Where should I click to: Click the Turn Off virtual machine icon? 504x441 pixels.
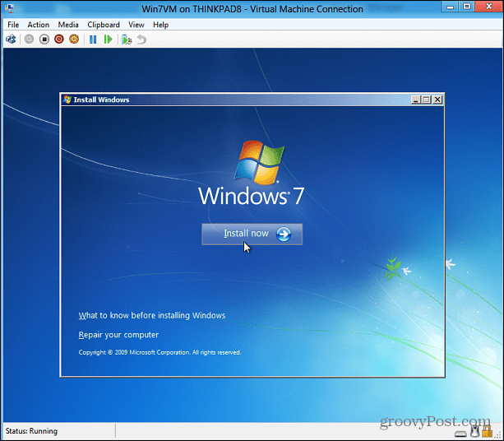click(44, 39)
